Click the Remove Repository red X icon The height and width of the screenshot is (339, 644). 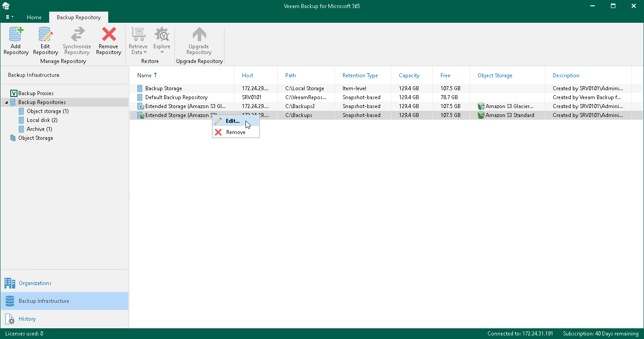pyautogui.click(x=109, y=34)
